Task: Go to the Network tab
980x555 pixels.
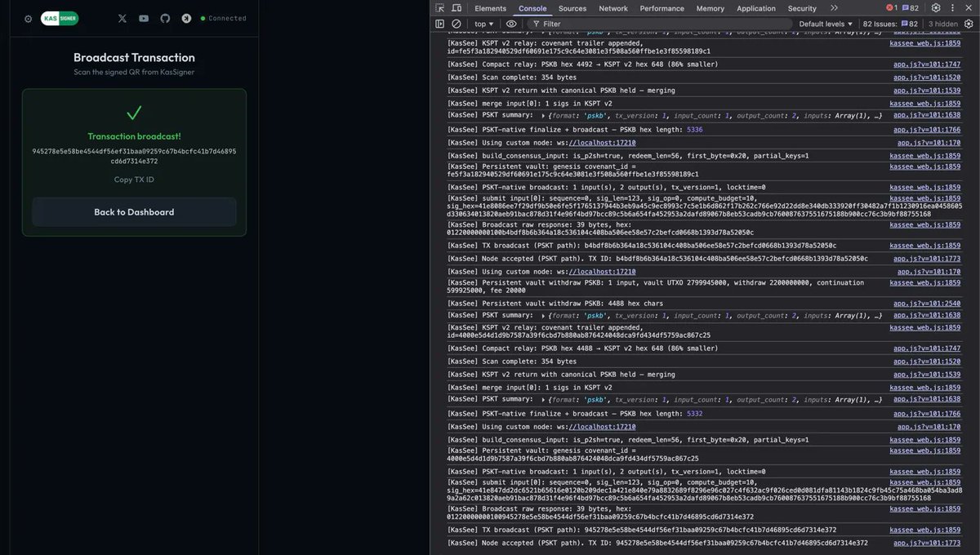Action: 613,8
